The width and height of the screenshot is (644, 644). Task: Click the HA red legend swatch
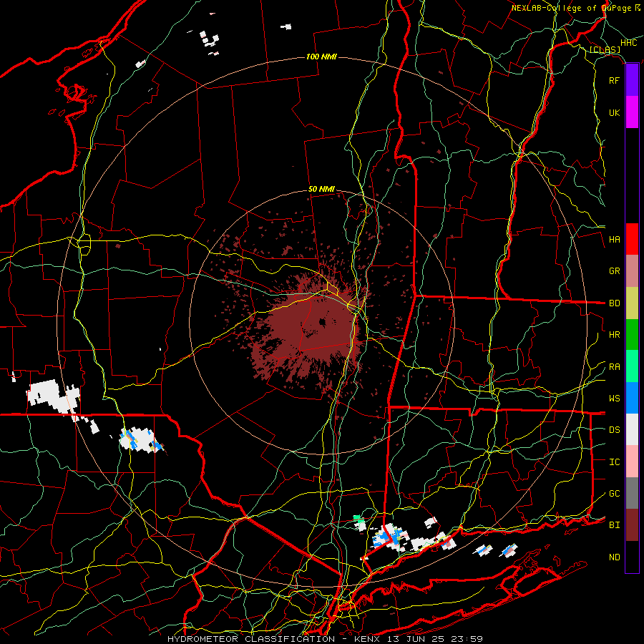pyautogui.click(x=632, y=239)
